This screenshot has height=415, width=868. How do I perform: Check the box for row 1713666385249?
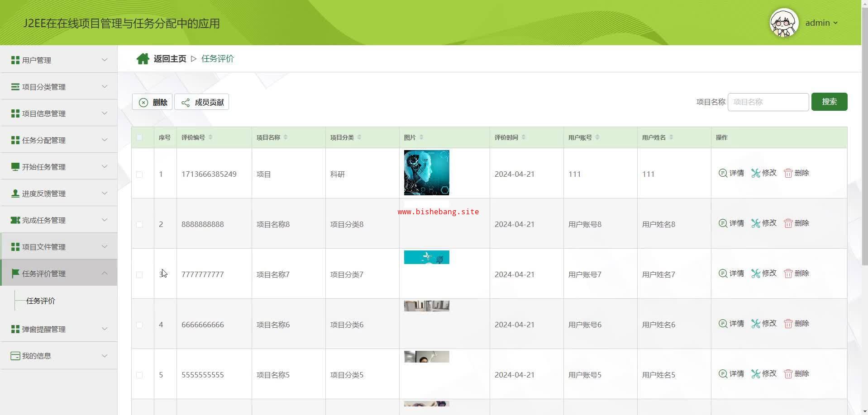(139, 174)
